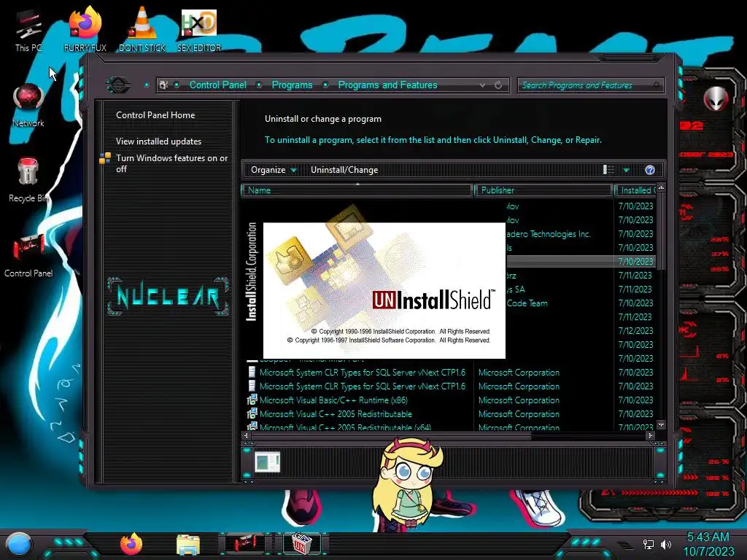
Task: Open dropdown dot before Programs breadcrumb
Action: coord(259,85)
